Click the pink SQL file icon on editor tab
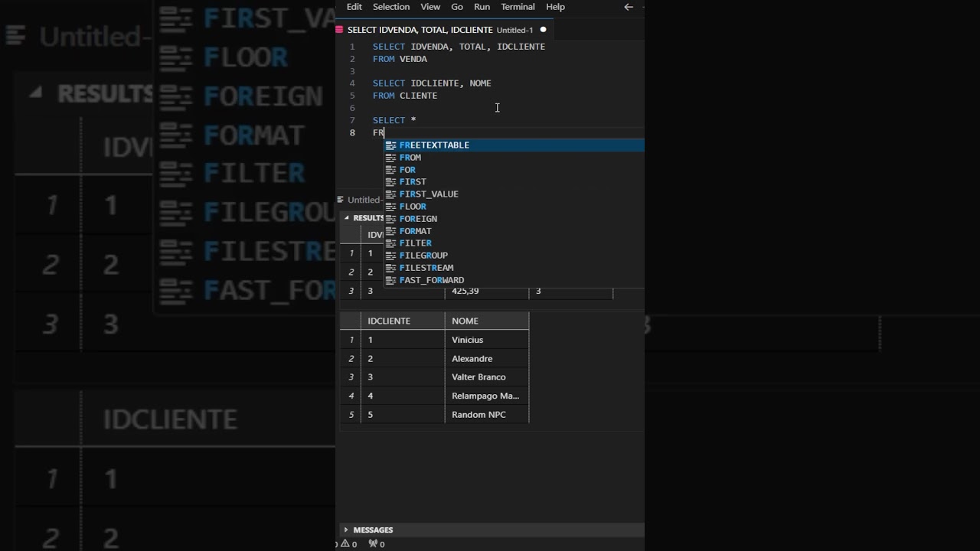Screen dimensions: 980x551 339,30
